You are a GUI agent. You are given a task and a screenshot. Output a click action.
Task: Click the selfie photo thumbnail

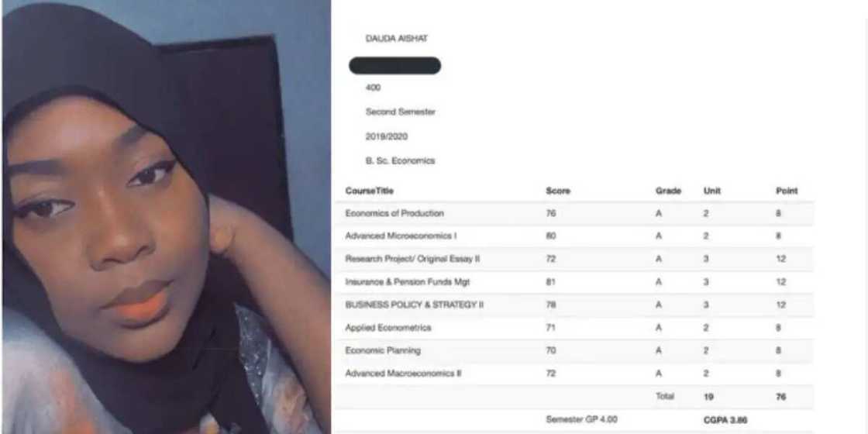point(166,217)
